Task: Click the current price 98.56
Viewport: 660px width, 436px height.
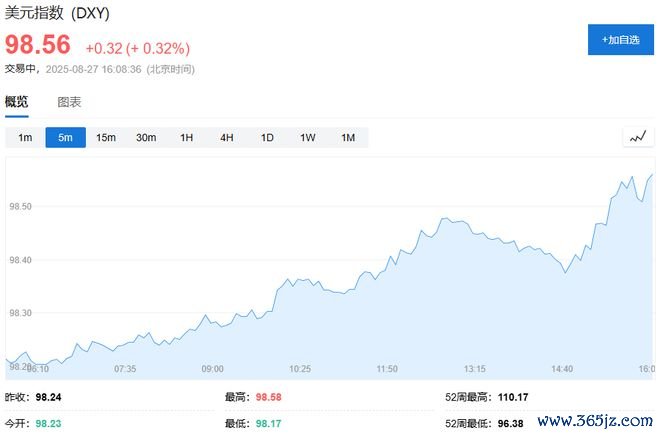Action: [38, 46]
